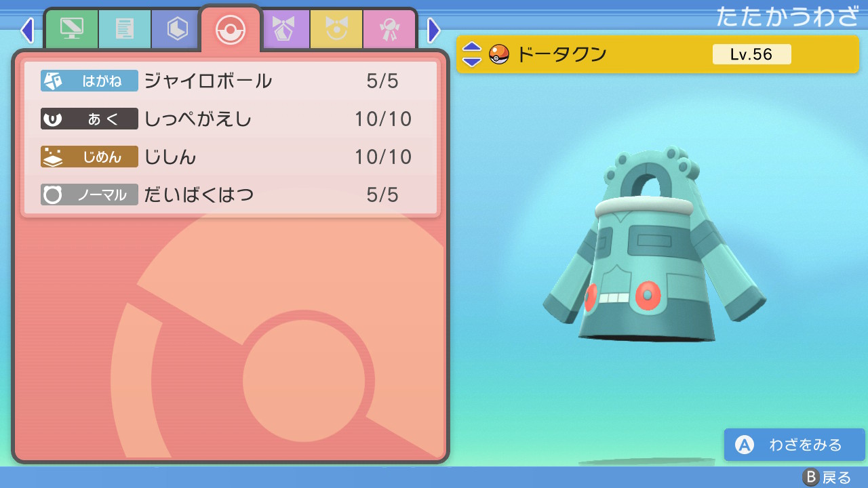This screenshot has width=868, height=488.
Task: Click the B 戻る back button
Action: tap(826, 477)
